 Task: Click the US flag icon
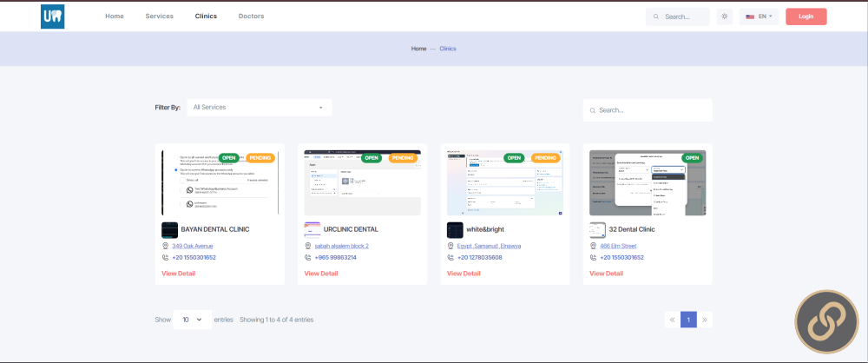click(750, 16)
